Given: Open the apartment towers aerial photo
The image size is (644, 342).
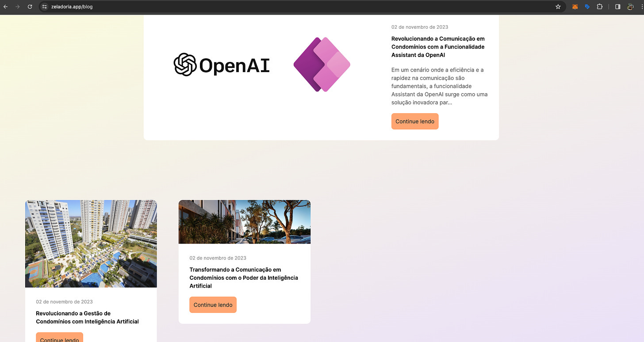Looking at the screenshot, I should pyautogui.click(x=91, y=244).
